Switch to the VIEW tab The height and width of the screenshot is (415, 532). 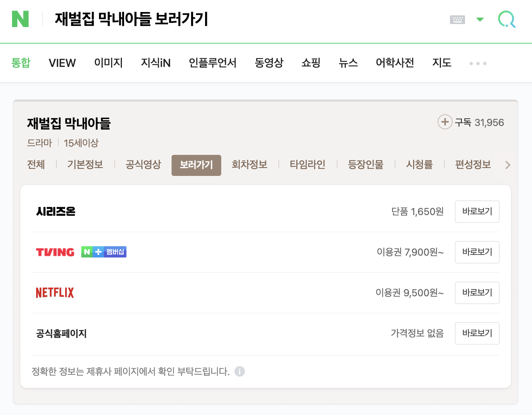point(62,63)
